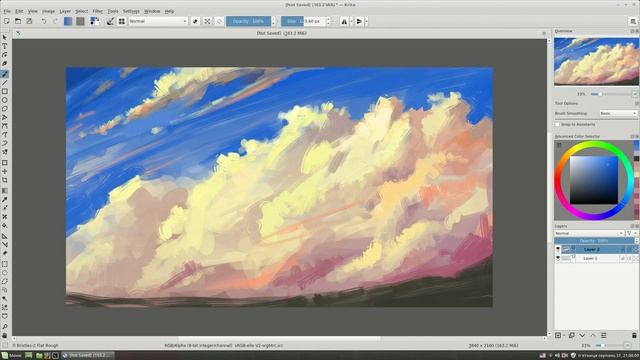Select the Text tool

pyautogui.click(x=5, y=46)
